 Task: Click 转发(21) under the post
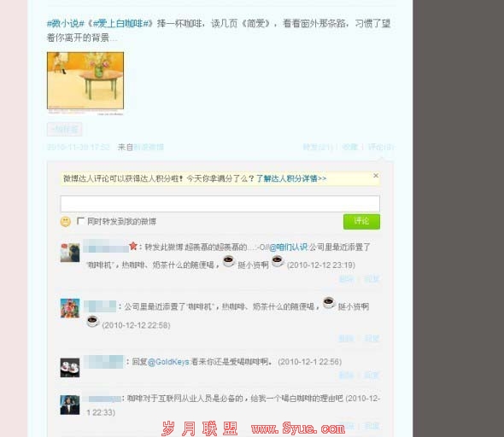(x=318, y=147)
